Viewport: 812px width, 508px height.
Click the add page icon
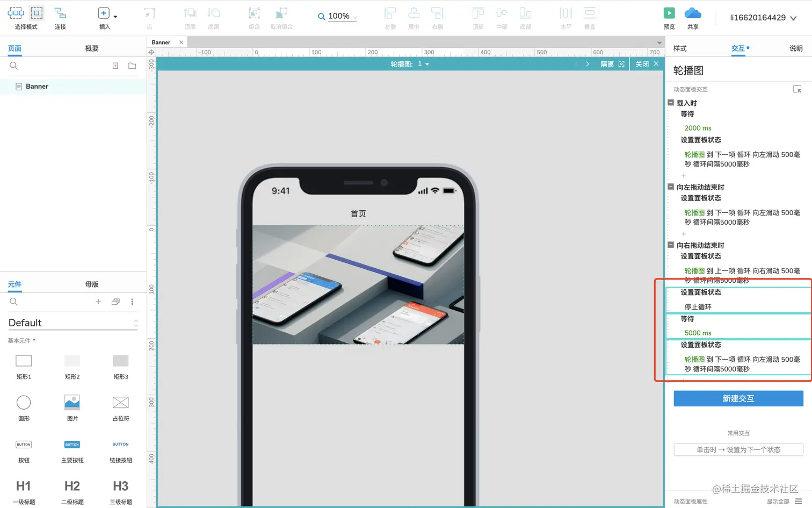point(115,66)
